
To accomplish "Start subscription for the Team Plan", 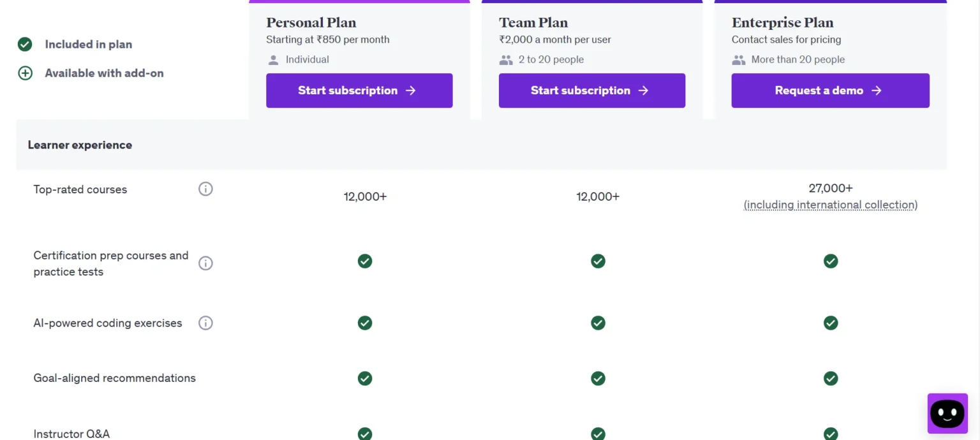I will (x=591, y=91).
